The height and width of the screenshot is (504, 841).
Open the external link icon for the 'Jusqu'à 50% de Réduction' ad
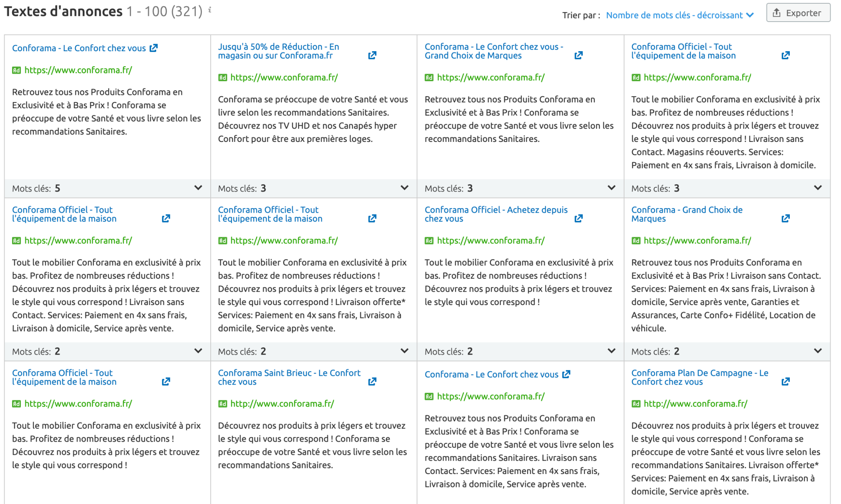point(372,55)
